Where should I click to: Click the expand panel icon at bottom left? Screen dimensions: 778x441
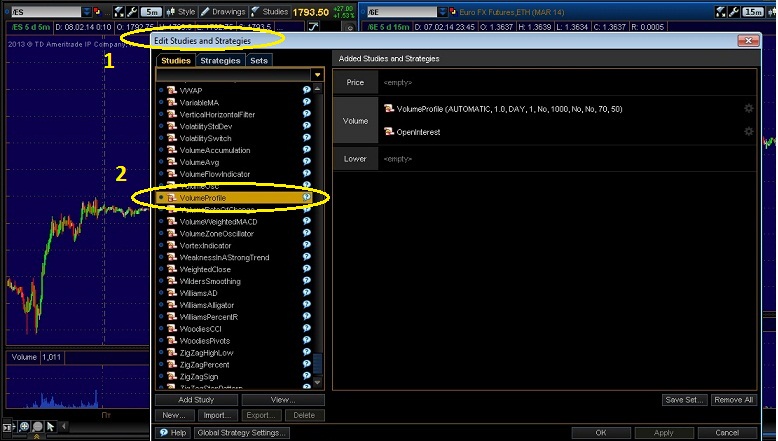pos(7,427)
